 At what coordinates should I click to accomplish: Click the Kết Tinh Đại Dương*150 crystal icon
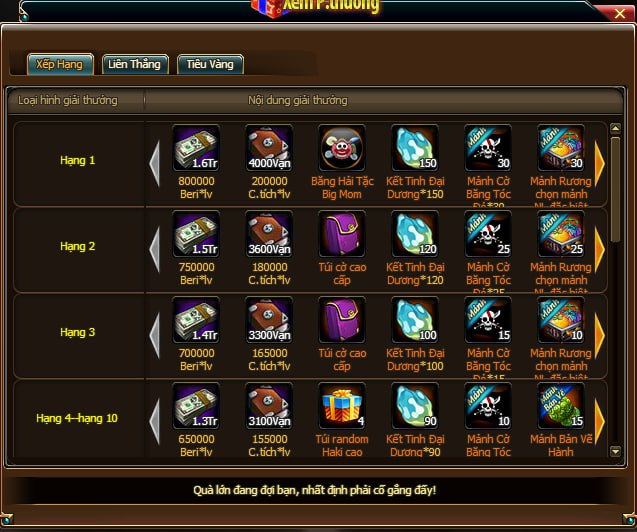[415, 148]
